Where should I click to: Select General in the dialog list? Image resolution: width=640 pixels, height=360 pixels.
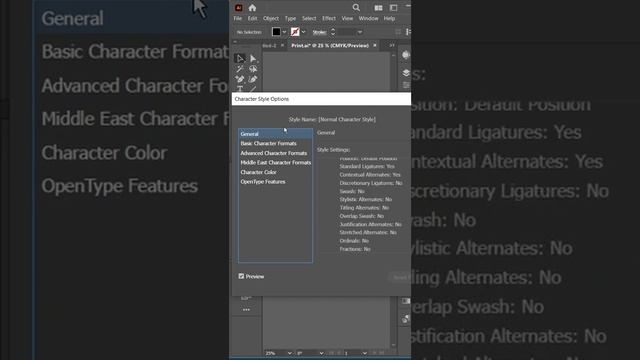click(x=276, y=134)
